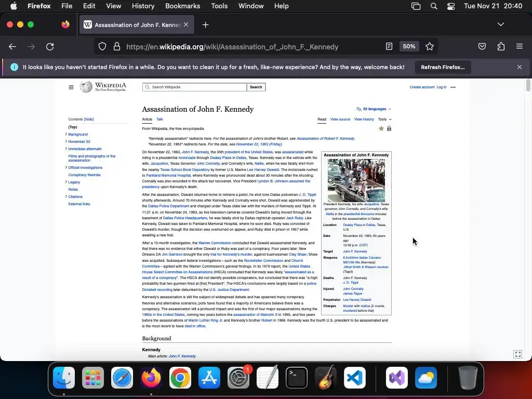This screenshot has width=532, height=399.
Task: Expand the Citations contents section
Action: point(66,196)
